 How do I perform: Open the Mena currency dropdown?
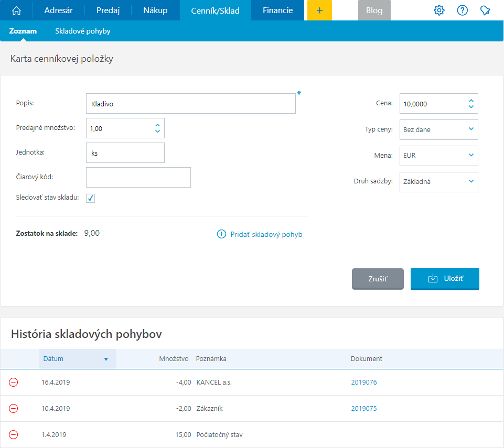438,156
